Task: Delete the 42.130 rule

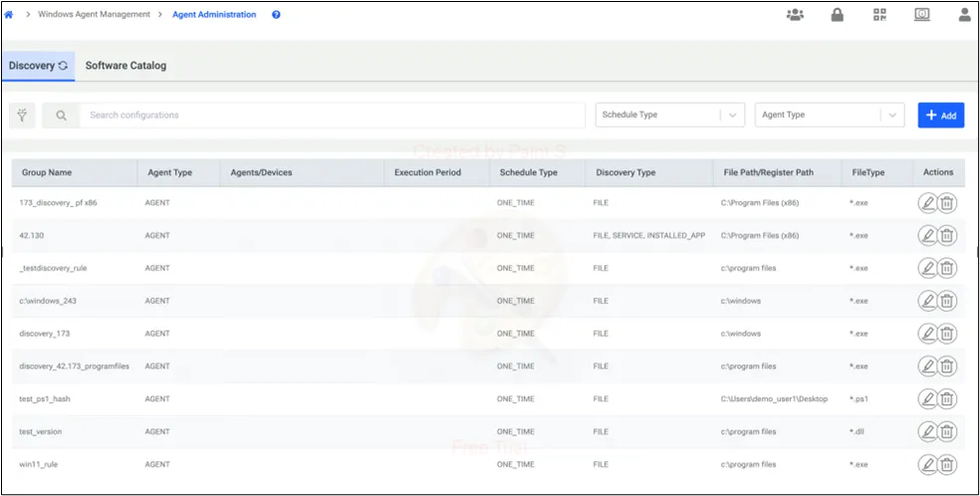Action: point(947,235)
